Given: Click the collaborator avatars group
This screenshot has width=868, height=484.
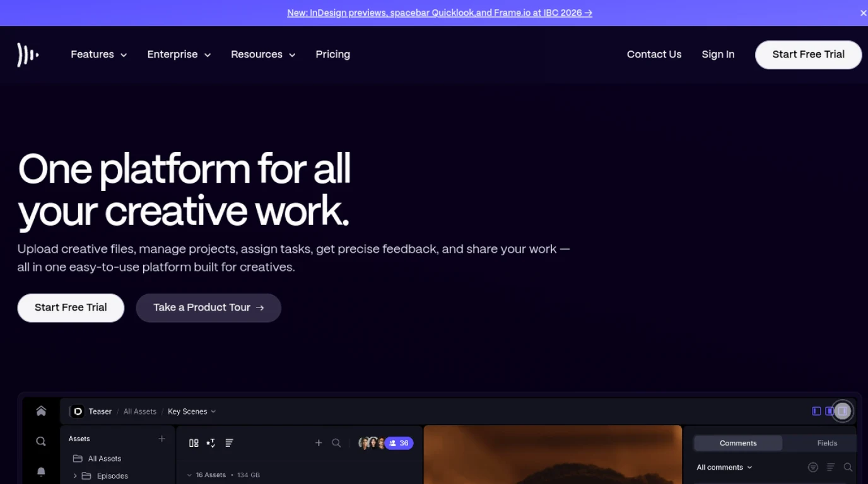Looking at the screenshot, I should pos(372,443).
